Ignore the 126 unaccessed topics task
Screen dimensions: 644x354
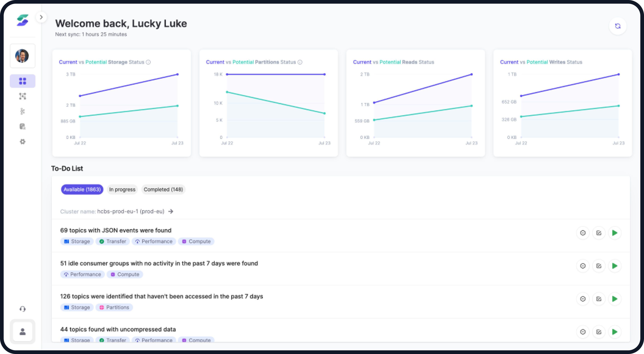point(583,299)
